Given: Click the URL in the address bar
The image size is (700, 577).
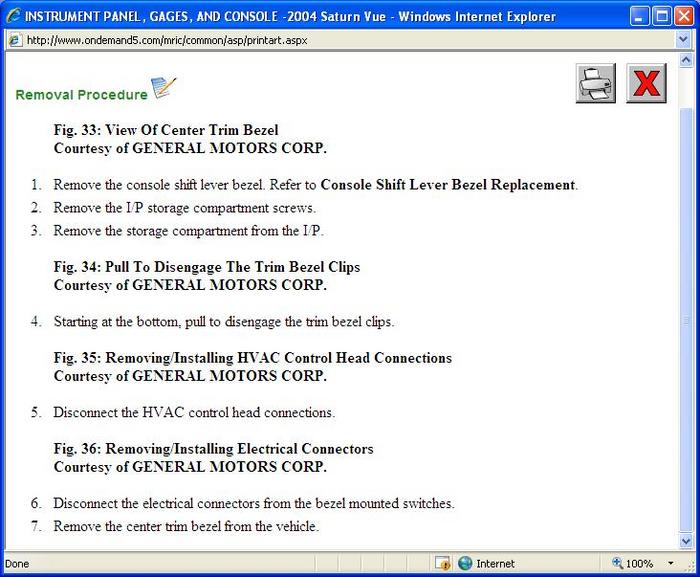Looking at the screenshot, I should (167, 40).
